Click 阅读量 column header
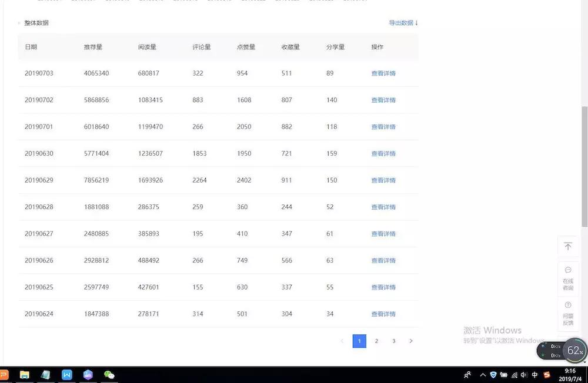Screen dimensions: 588x383 coord(147,47)
